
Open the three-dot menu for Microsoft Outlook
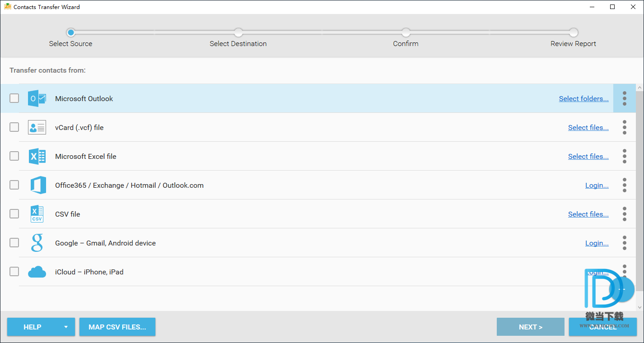pos(625,98)
